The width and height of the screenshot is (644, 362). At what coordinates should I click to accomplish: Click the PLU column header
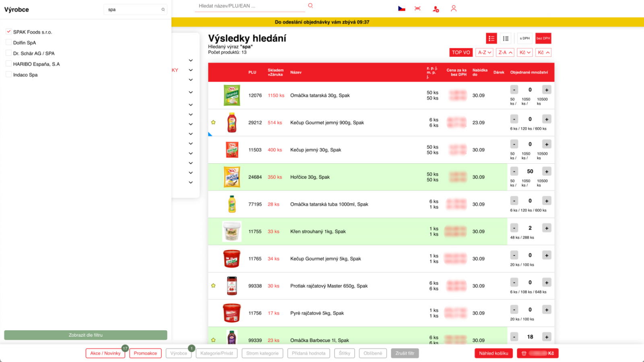[252, 72]
